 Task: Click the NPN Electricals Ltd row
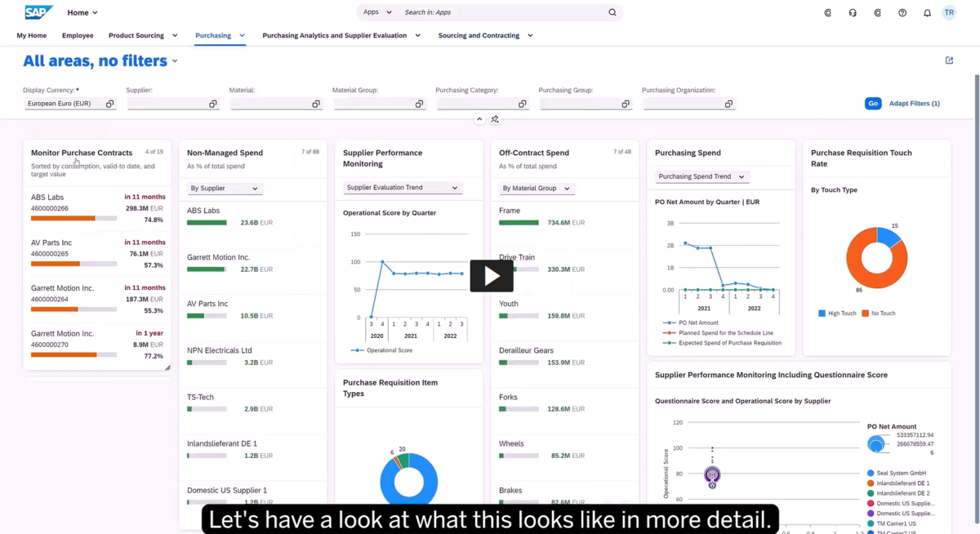click(252, 356)
